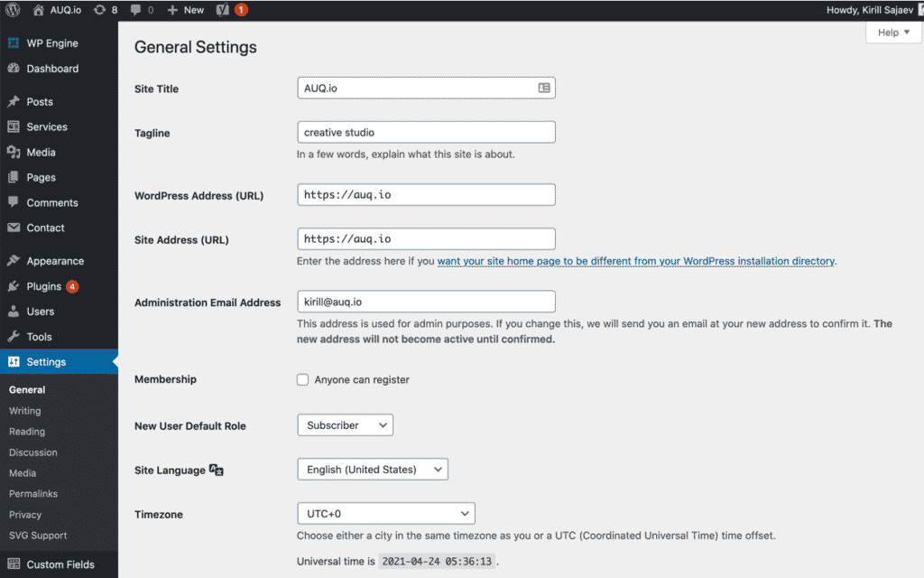Click the Plugins plug icon
924x578 pixels.
[x=14, y=286]
